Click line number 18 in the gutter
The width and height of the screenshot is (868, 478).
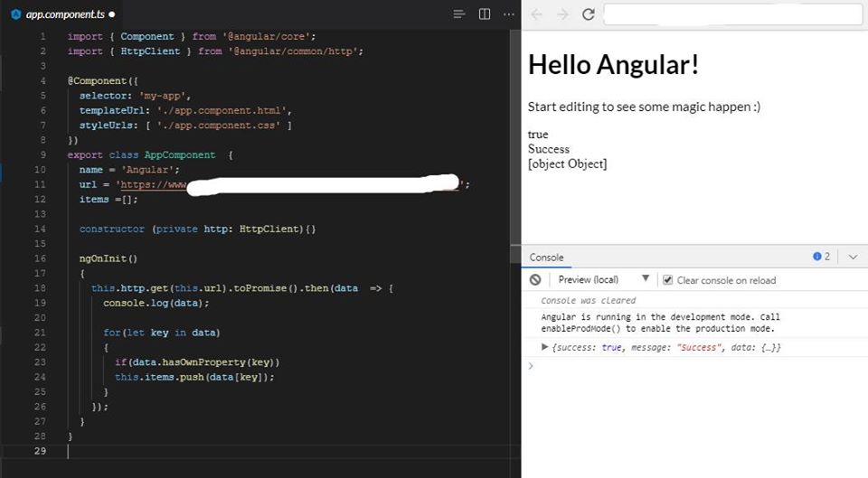pyautogui.click(x=40, y=287)
